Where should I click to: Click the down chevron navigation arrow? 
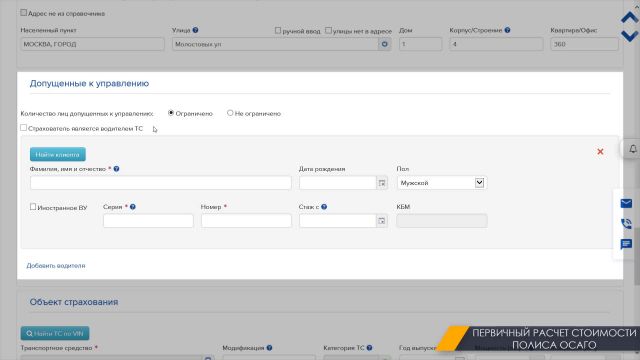click(x=629, y=36)
